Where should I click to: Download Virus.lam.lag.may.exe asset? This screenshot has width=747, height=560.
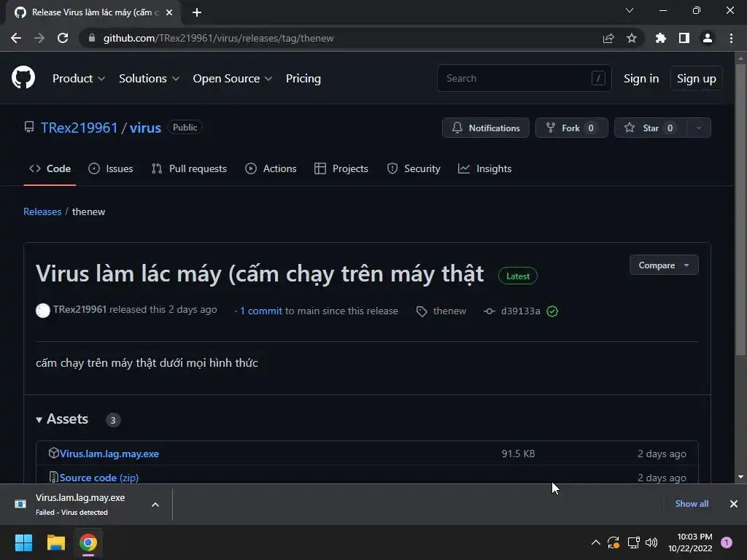(109, 454)
